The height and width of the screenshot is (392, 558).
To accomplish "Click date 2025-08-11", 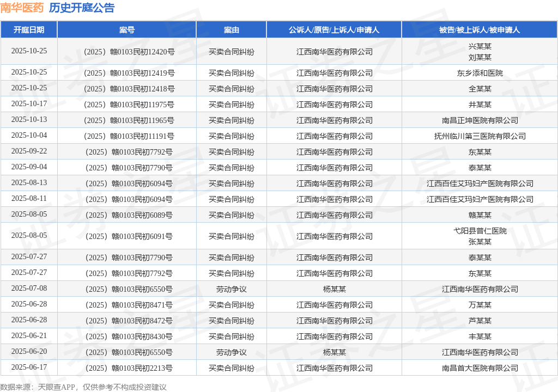I will point(29,199).
